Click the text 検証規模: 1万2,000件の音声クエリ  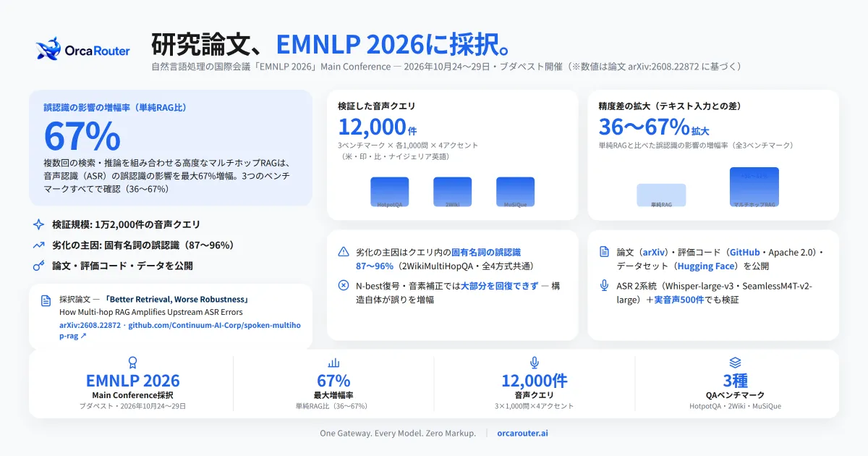[127, 224]
